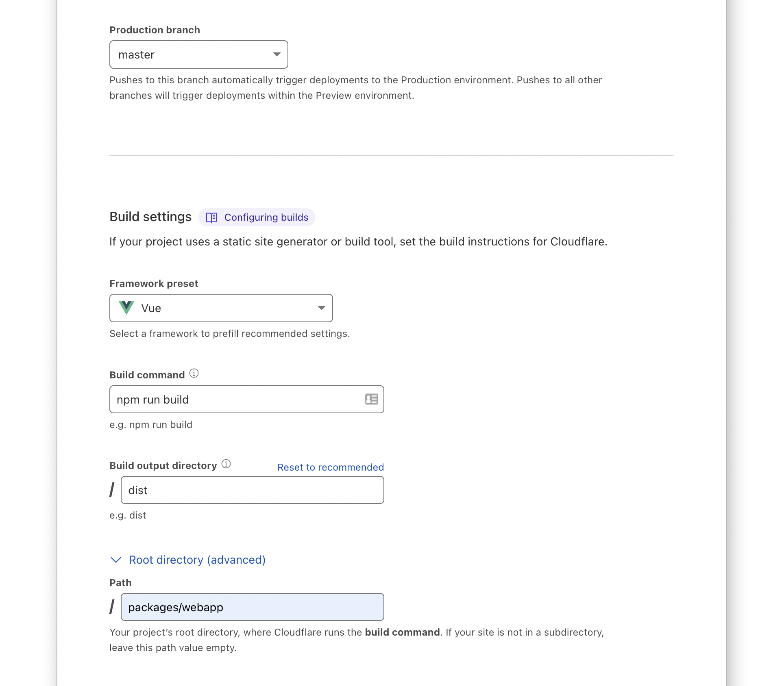
Task: Focus the Build output directory dist field
Action: point(252,490)
